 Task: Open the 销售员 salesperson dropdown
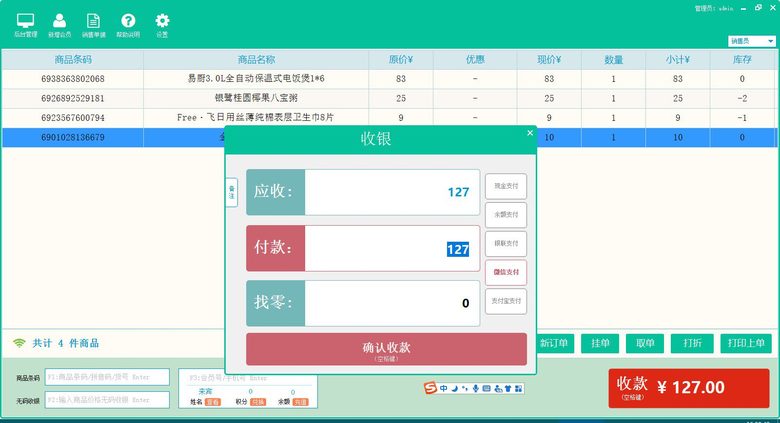tap(752, 41)
